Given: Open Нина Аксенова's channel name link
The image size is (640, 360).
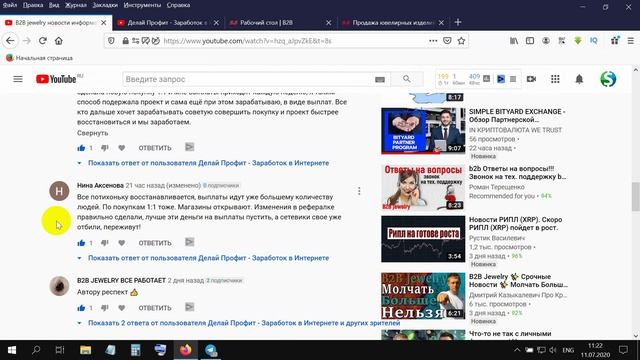Looking at the screenshot, I should tap(100, 185).
